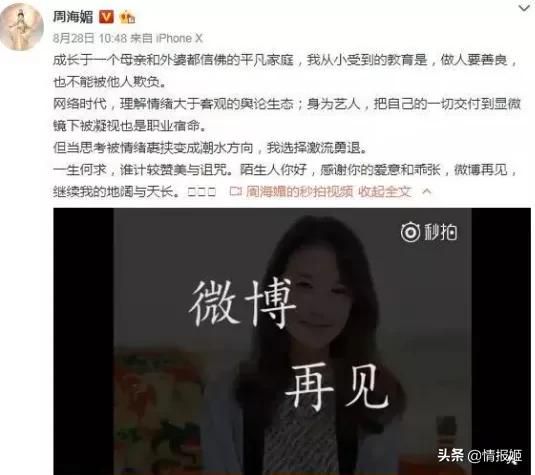Viewport: 535px width, 475px height.
Task: Click the 微博 calligraphy text in video
Action: 242,303
